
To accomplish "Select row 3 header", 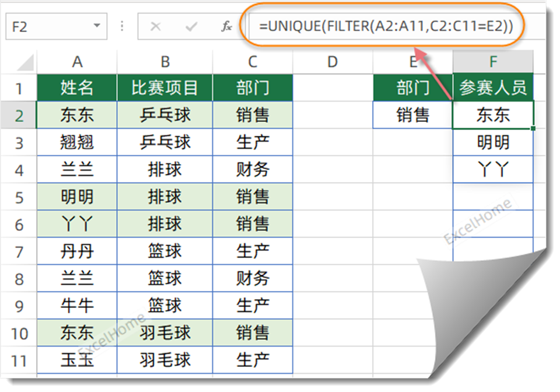I will (x=19, y=142).
